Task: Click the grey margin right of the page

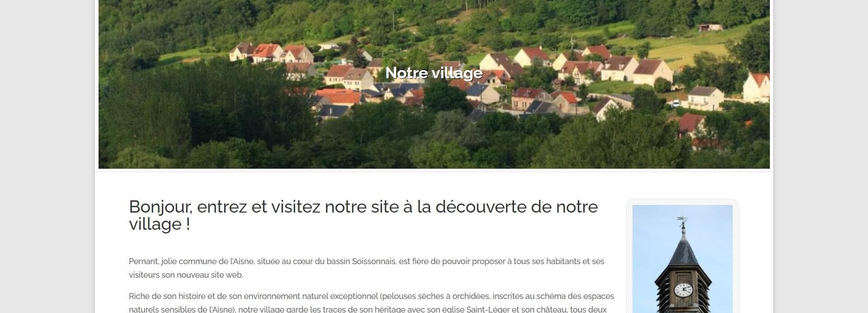Action: point(821,156)
